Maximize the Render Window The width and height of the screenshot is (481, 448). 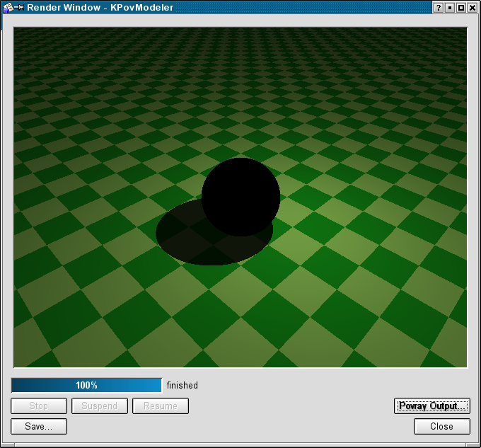tap(461, 7)
